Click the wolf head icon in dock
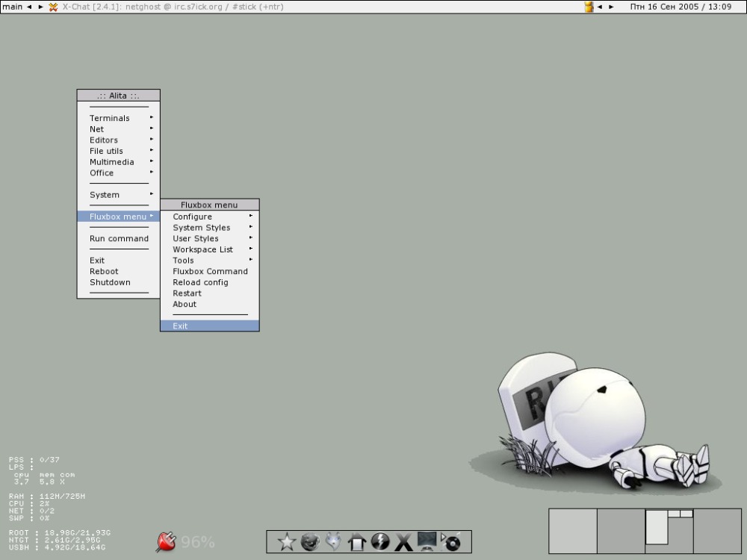 333,542
